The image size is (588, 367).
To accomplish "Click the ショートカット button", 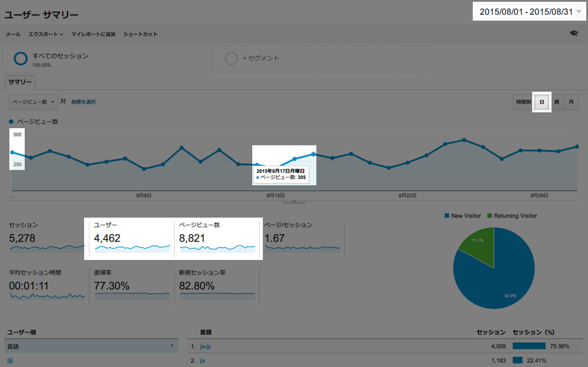I will tap(141, 34).
